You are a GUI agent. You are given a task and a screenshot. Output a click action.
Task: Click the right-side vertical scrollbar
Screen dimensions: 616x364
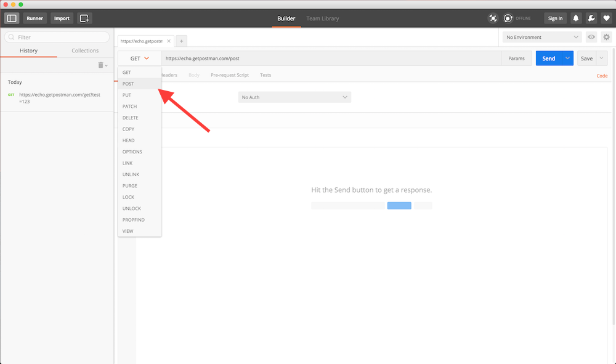click(x=614, y=187)
